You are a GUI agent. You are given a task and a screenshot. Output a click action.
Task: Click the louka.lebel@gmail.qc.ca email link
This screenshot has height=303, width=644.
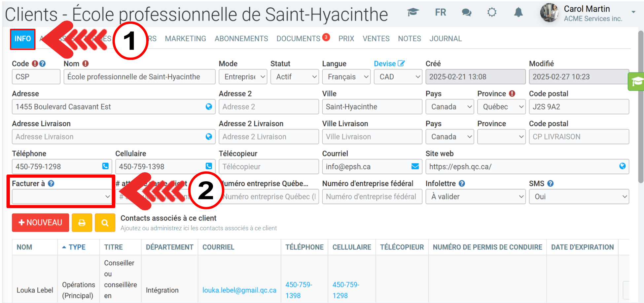pyautogui.click(x=239, y=290)
